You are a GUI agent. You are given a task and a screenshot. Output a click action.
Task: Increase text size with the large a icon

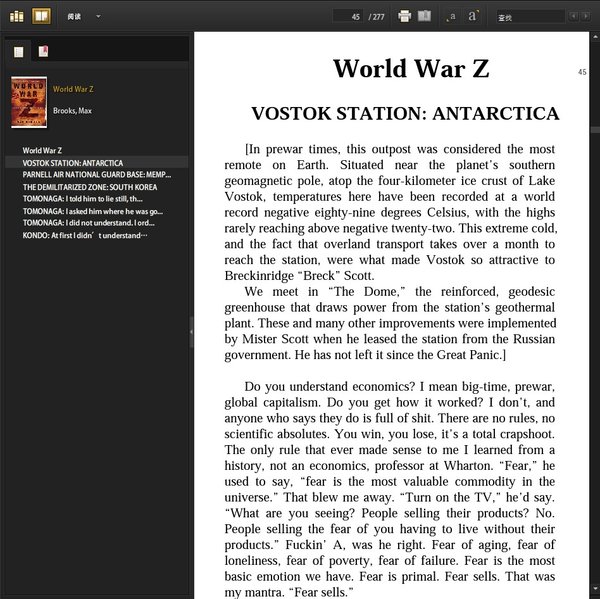[473, 16]
